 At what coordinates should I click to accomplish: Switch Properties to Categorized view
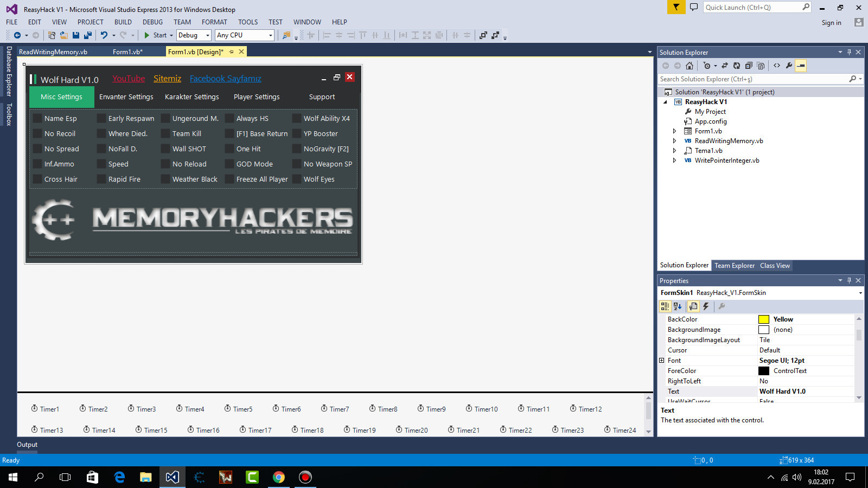tap(665, 306)
